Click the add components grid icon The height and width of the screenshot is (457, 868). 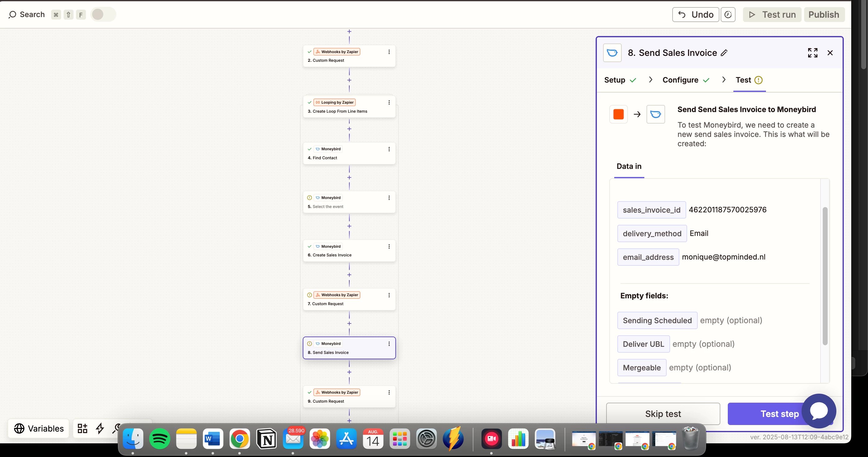tap(82, 428)
